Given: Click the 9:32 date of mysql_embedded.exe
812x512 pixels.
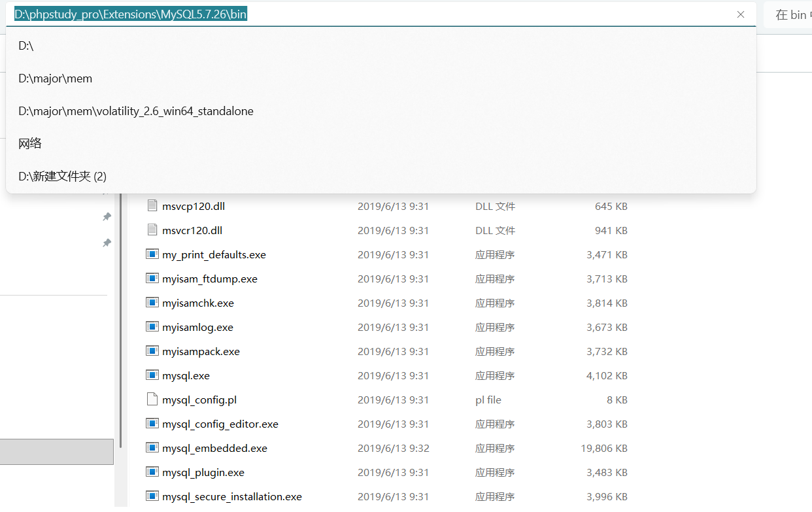Looking at the screenshot, I should [393, 448].
